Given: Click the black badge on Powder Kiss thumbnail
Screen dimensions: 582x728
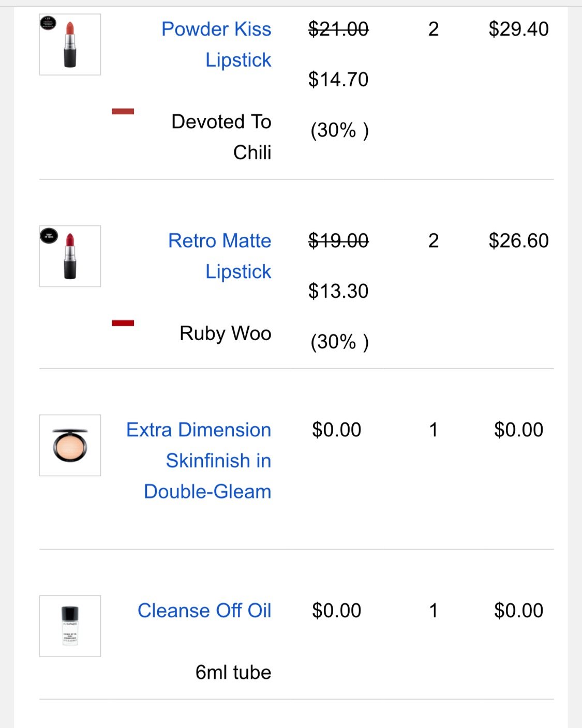Looking at the screenshot, I should click(x=48, y=23).
